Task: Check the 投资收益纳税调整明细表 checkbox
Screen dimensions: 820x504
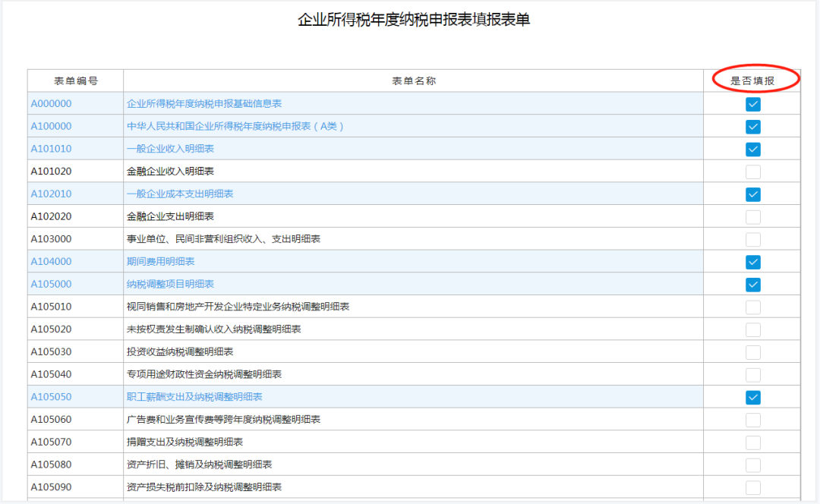Action: pyautogui.click(x=752, y=352)
